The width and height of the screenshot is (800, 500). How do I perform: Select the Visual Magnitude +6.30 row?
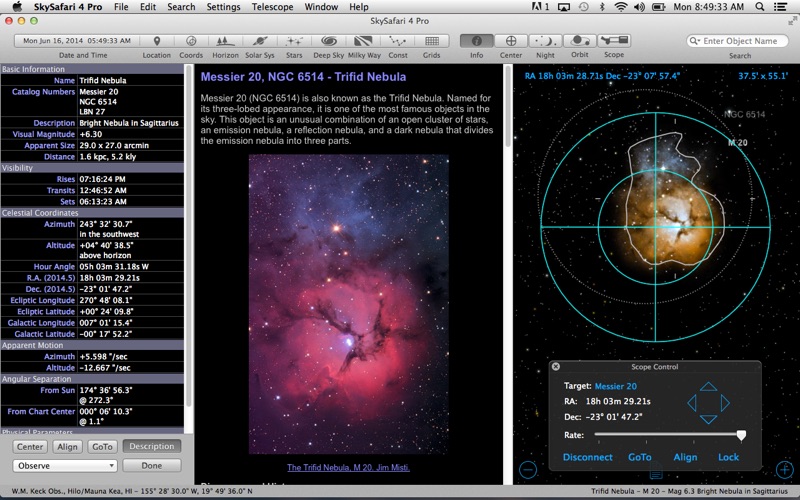(92, 134)
